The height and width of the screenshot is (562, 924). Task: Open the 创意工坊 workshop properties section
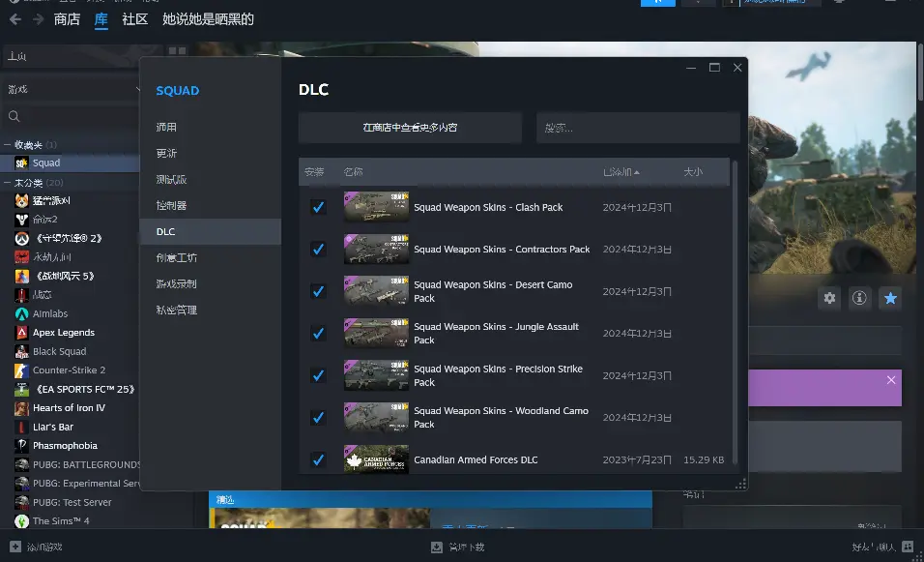(x=211, y=257)
